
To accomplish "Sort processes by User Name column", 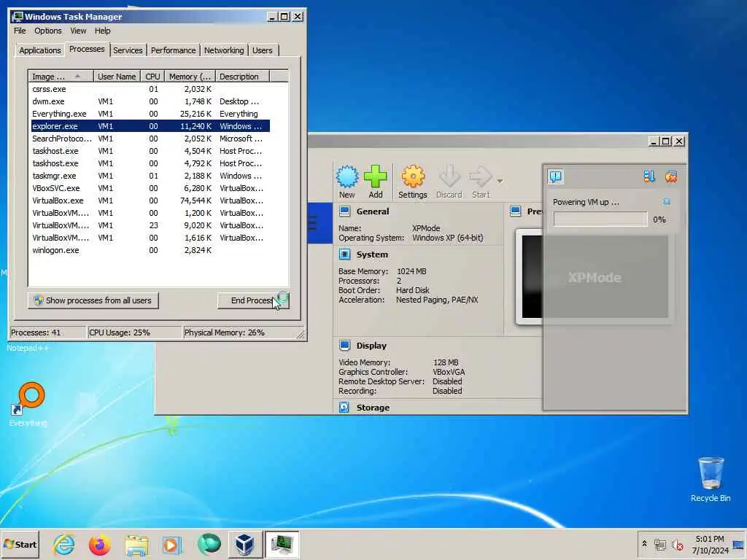I will click(117, 76).
